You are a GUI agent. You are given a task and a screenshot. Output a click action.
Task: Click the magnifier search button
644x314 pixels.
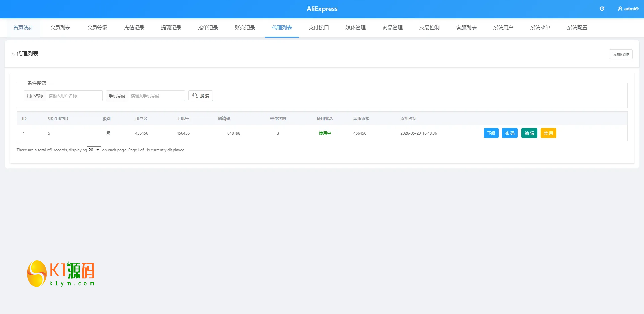click(201, 96)
